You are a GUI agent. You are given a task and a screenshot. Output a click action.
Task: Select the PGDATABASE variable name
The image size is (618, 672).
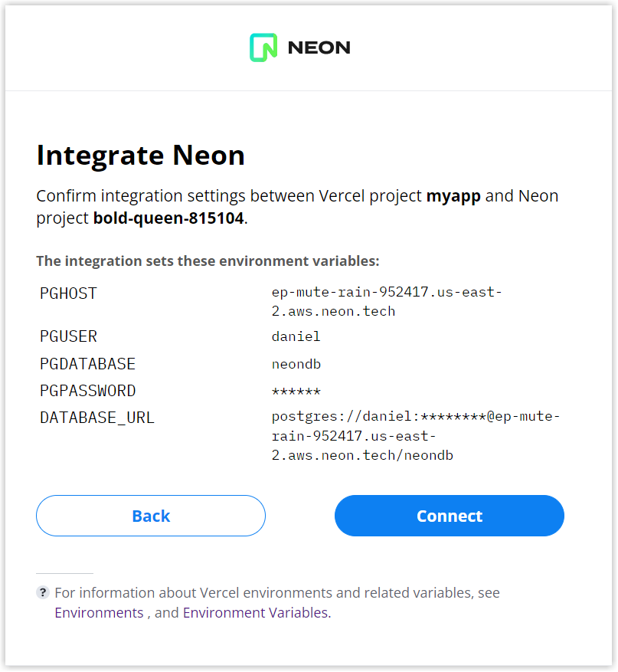tap(88, 364)
